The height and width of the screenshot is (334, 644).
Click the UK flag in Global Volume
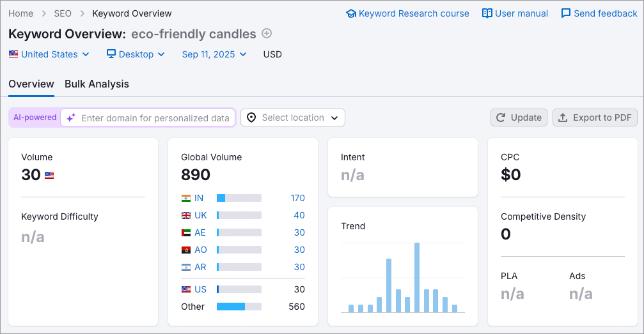[186, 215]
